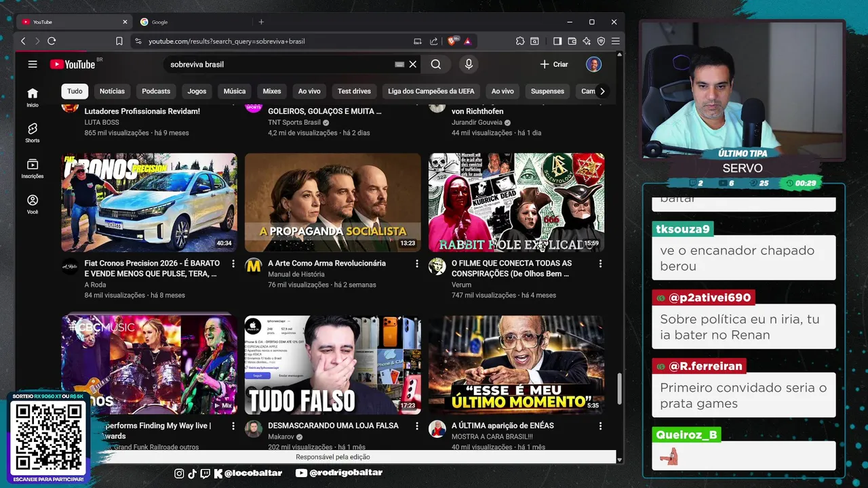View site information in address bar
This screenshot has height=488, width=868.
(x=138, y=41)
